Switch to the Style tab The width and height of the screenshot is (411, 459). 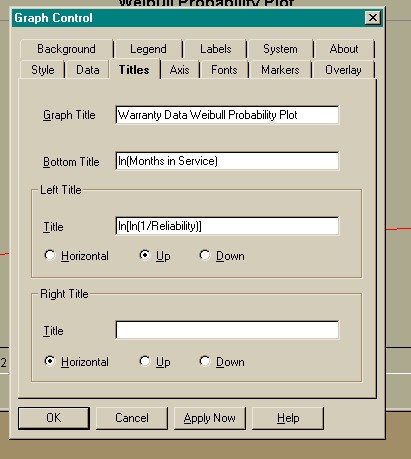click(43, 70)
